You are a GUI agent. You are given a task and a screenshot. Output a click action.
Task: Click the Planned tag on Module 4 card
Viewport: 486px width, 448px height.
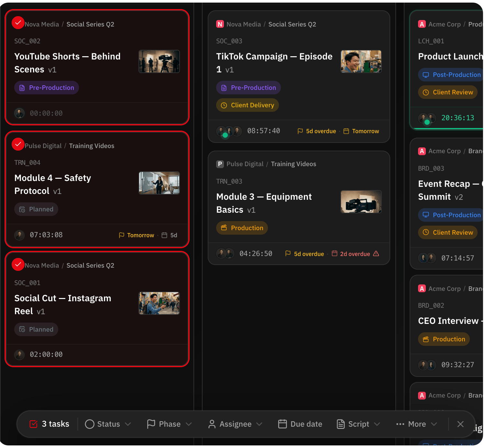point(36,209)
